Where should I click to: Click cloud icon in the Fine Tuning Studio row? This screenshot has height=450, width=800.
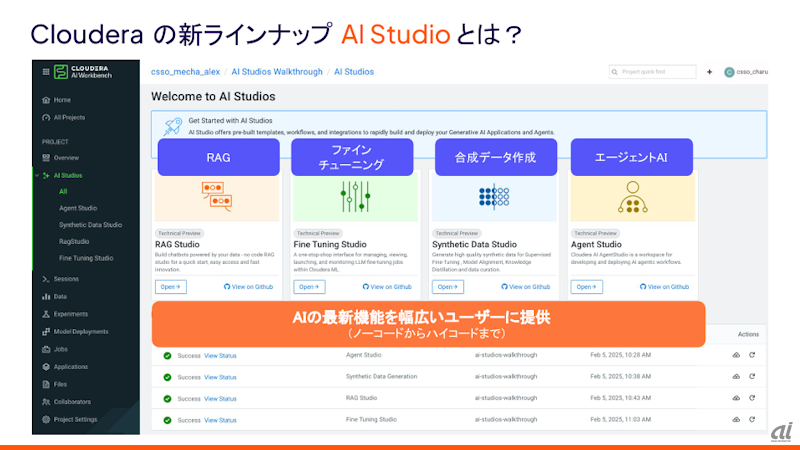(735, 419)
